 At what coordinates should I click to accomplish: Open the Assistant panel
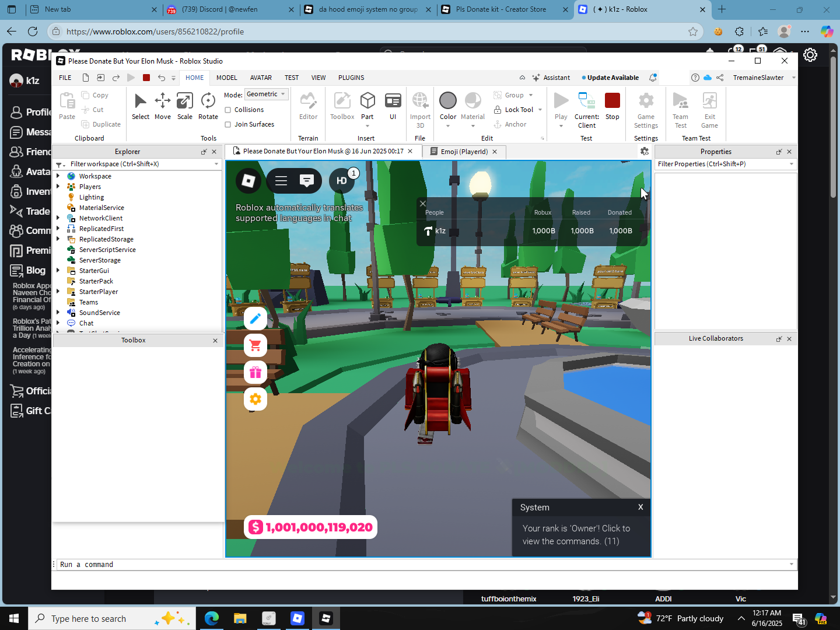[551, 78]
